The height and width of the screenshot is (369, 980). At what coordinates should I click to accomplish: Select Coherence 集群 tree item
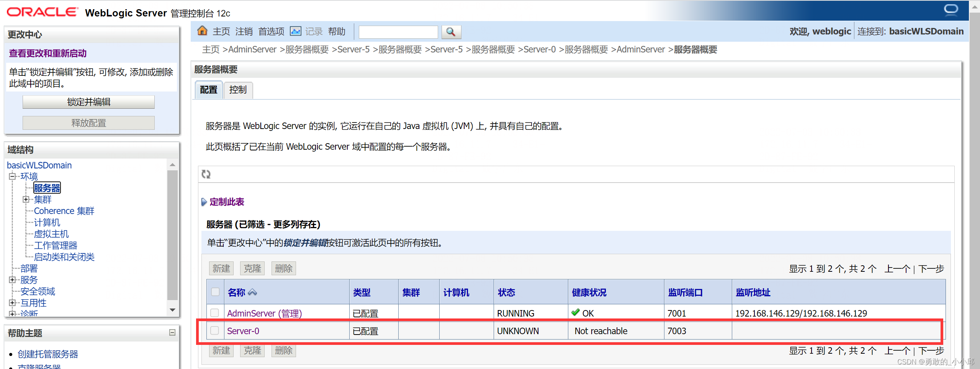point(64,211)
